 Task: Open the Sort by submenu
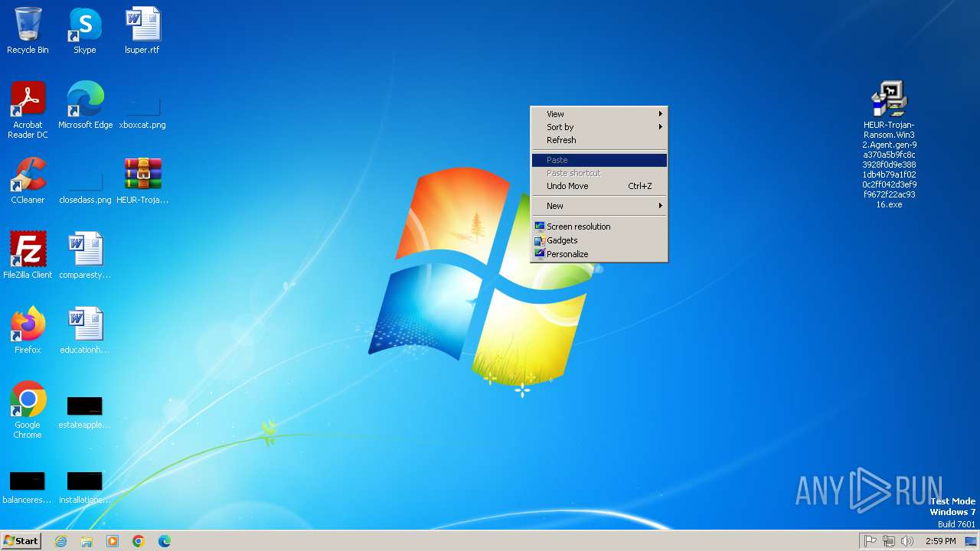599,127
